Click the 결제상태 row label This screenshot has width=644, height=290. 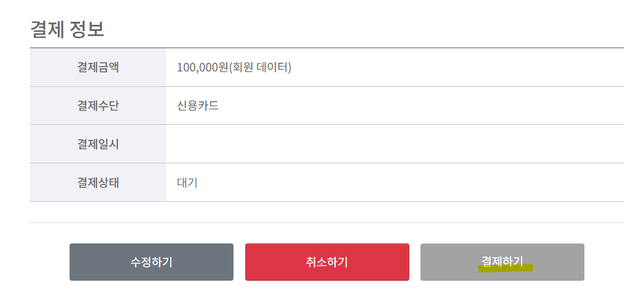pos(98,183)
